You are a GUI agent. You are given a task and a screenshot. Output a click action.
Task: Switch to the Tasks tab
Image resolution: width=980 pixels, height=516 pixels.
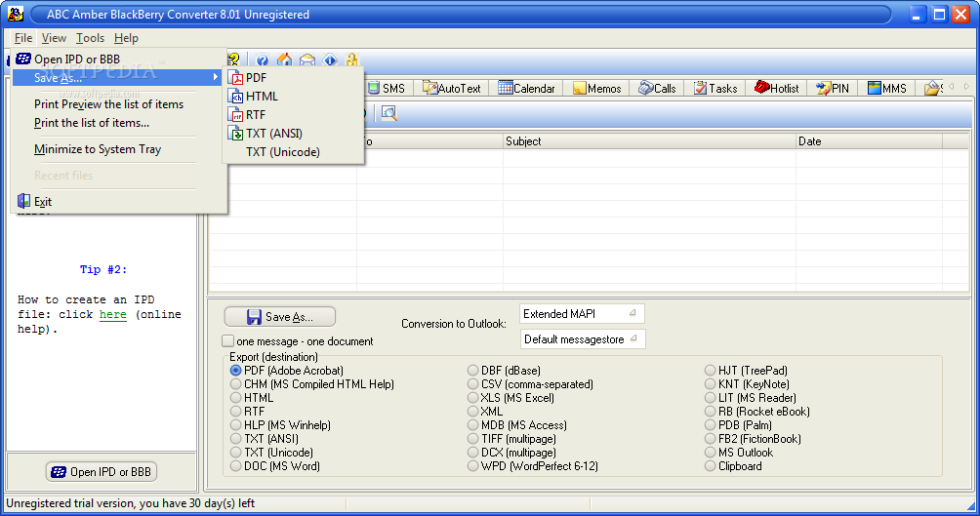[715, 88]
